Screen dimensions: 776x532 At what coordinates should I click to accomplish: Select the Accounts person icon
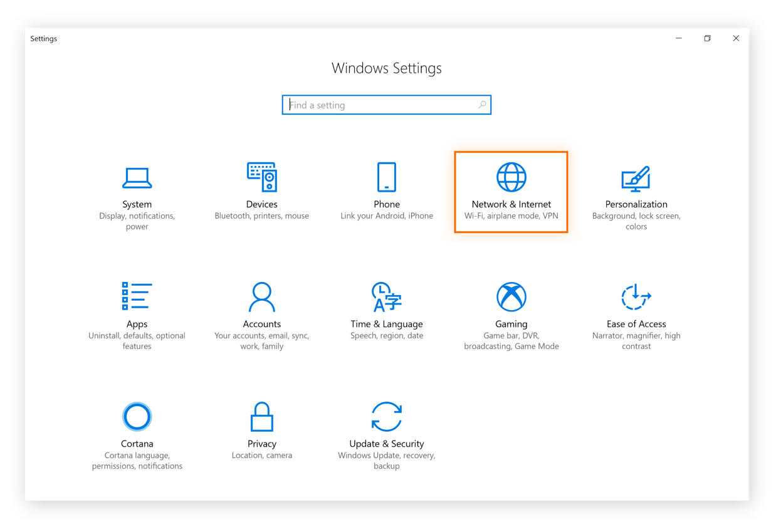(261, 296)
